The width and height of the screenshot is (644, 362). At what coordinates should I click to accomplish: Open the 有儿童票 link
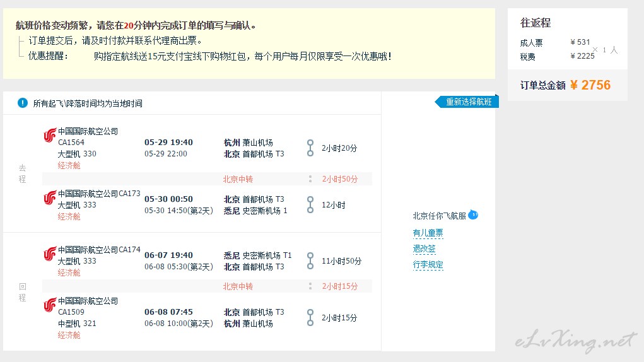[x=428, y=233]
